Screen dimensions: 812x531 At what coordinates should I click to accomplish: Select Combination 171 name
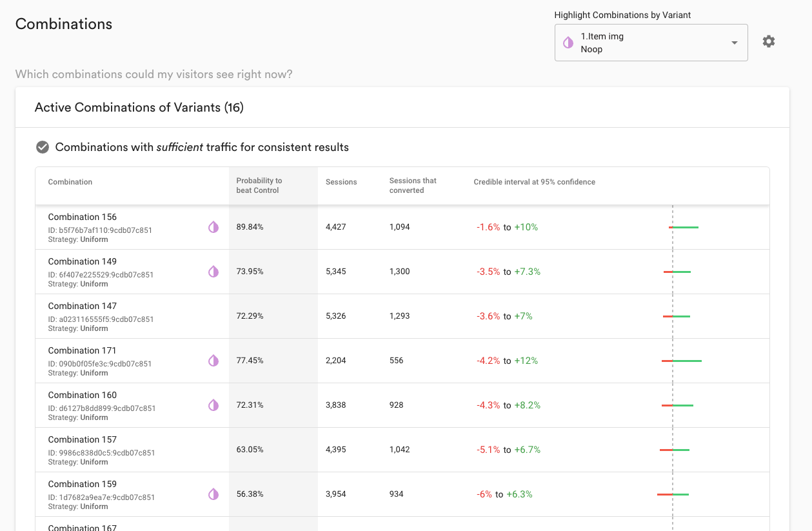point(83,350)
